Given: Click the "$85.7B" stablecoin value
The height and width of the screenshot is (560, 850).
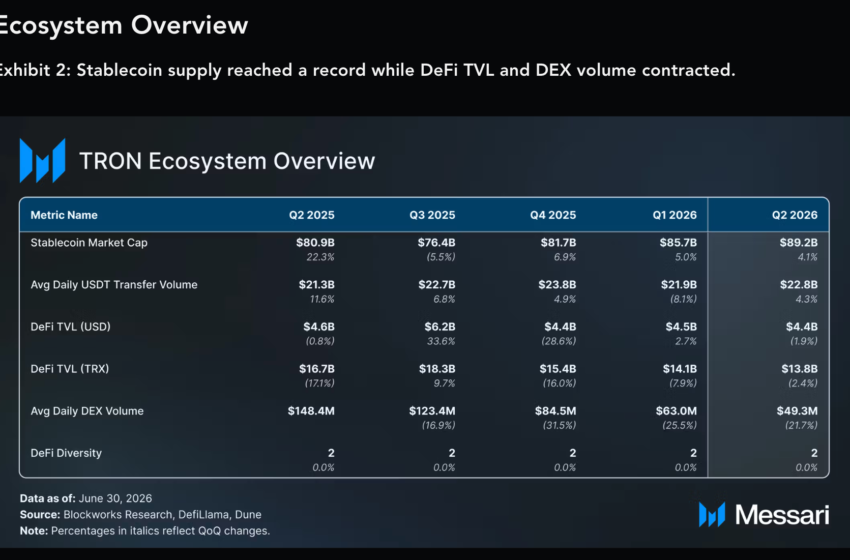Looking at the screenshot, I should pos(678,243).
